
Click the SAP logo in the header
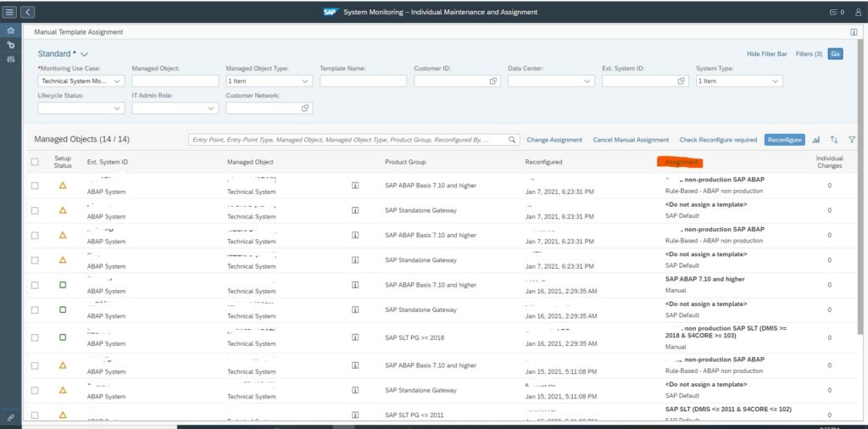click(331, 12)
